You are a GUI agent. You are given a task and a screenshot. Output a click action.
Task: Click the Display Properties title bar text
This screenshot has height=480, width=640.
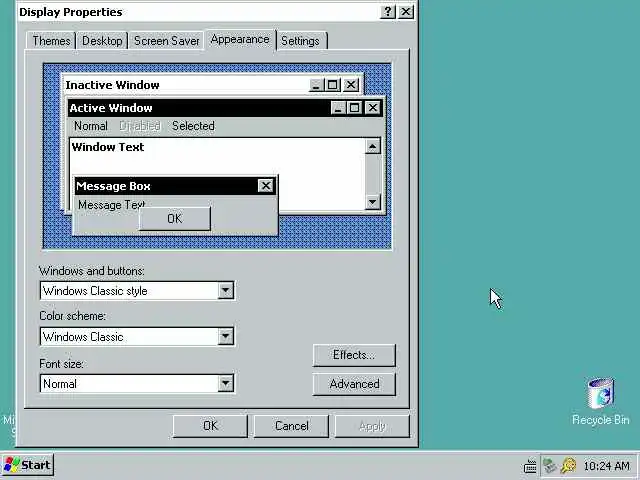[x=71, y=12]
